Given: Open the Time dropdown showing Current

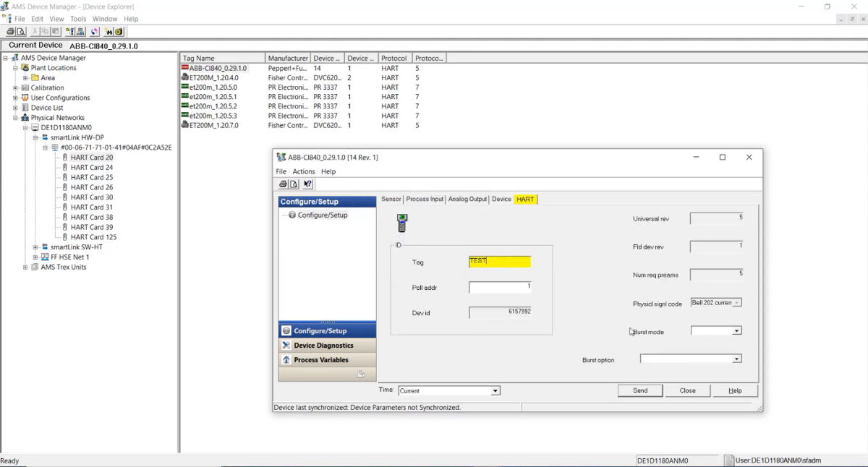Looking at the screenshot, I should pos(495,391).
